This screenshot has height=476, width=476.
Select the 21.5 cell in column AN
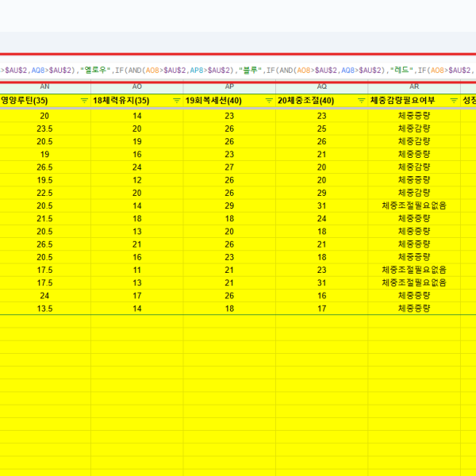point(45,219)
